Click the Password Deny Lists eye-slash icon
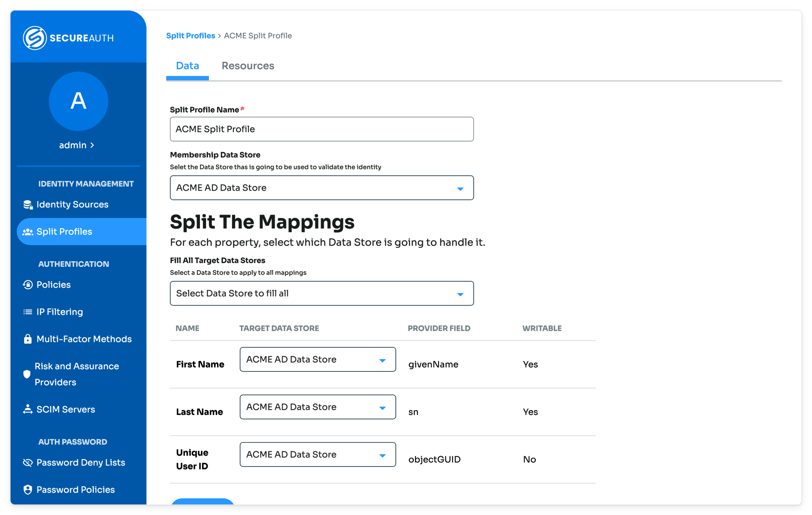The image size is (812, 515). click(x=28, y=462)
